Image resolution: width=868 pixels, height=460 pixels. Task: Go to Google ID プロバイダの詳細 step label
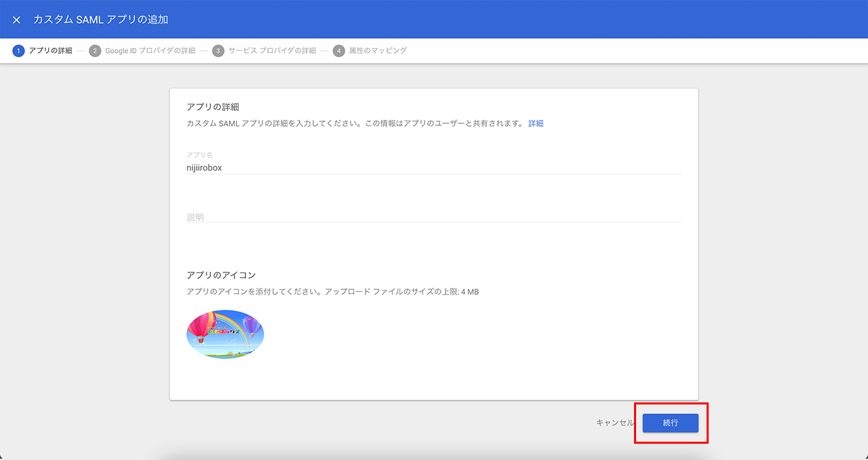pos(150,51)
